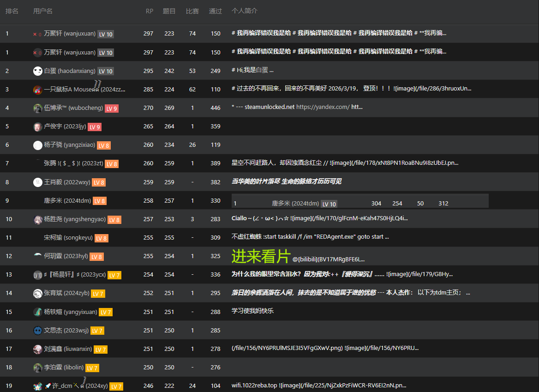Click the red LV 9 badge of 伍博承
This screenshot has width=539, height=392.
[112, 109]
